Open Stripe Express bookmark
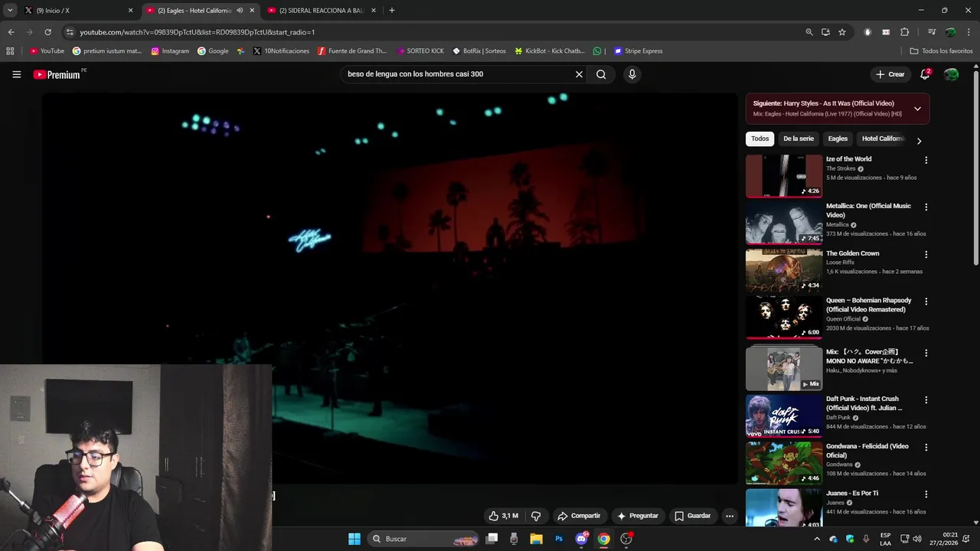 (639, 51)
